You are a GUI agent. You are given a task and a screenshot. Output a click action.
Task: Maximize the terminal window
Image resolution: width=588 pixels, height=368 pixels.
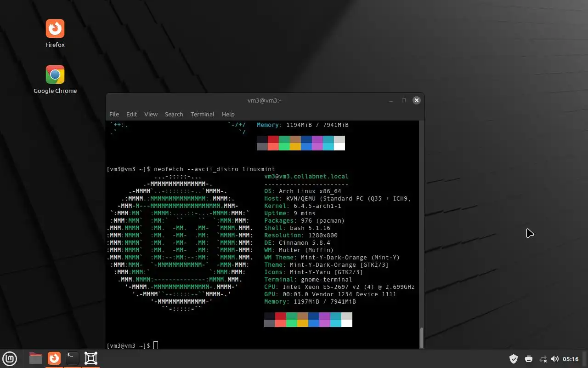[404, 100]
